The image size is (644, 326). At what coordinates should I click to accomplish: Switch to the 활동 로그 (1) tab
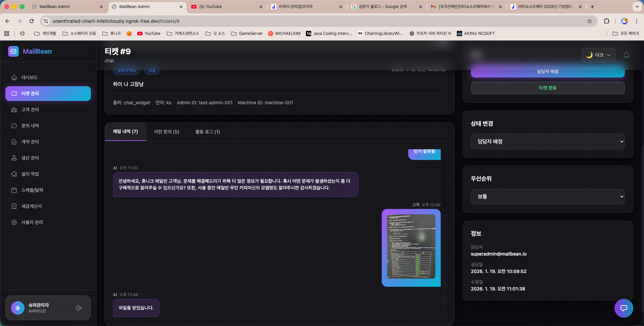click(208, 132)
